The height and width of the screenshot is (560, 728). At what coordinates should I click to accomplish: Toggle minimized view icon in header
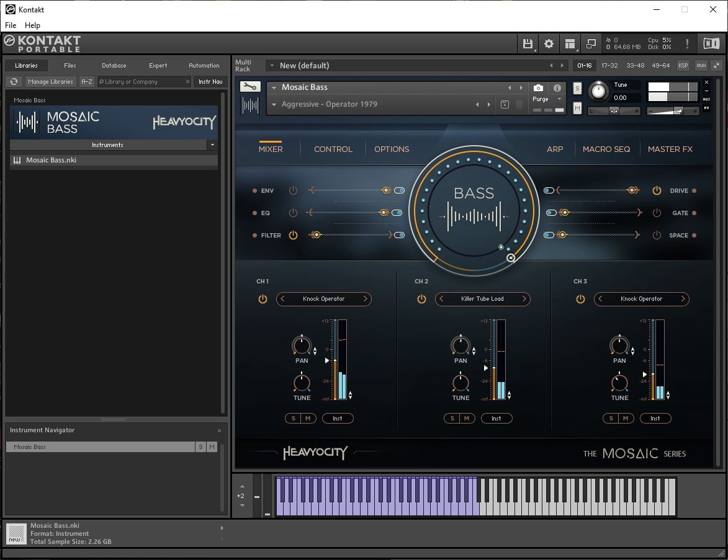(x=591, y=43)
